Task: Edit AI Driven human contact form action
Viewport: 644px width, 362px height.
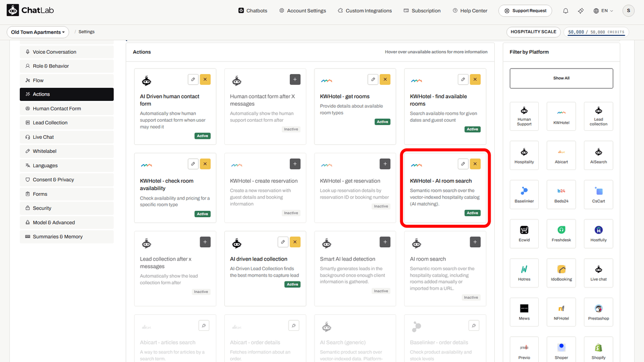Action: pyautogui.click(x=193, y=79)
